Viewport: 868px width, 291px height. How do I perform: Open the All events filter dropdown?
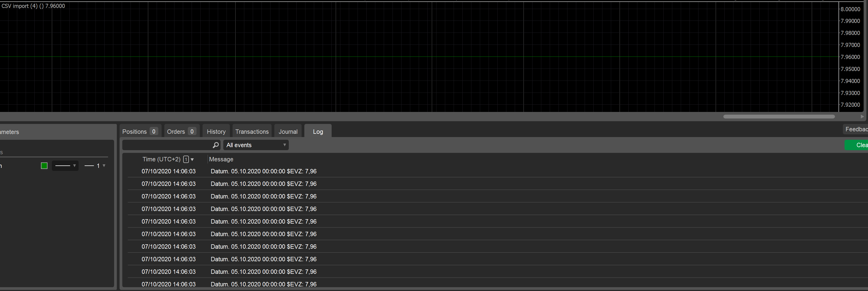pyautogui.click(x=256, y=145)
